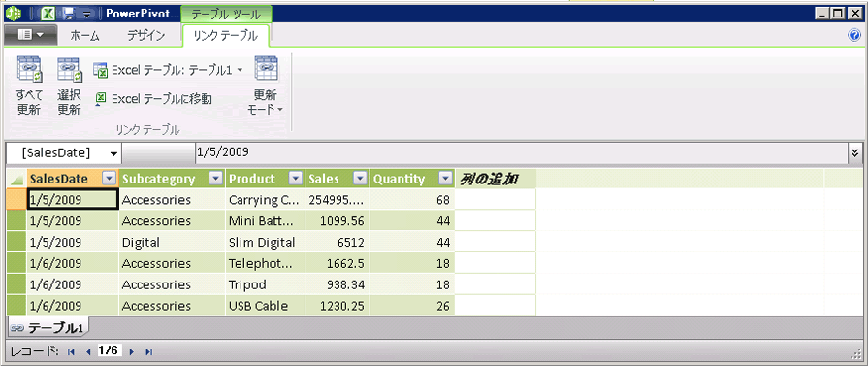Click the テーブル1 sheet tab

[x=48, y=328]
